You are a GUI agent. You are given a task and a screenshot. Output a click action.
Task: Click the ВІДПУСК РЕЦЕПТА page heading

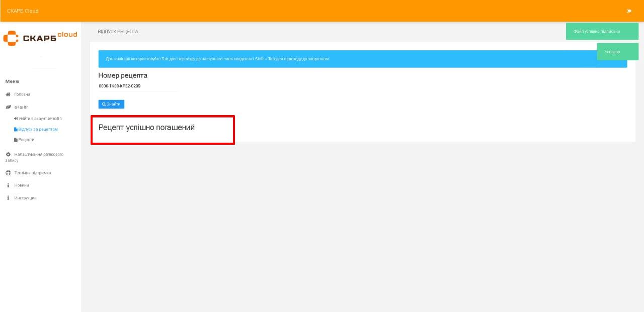tap(118, 32)
